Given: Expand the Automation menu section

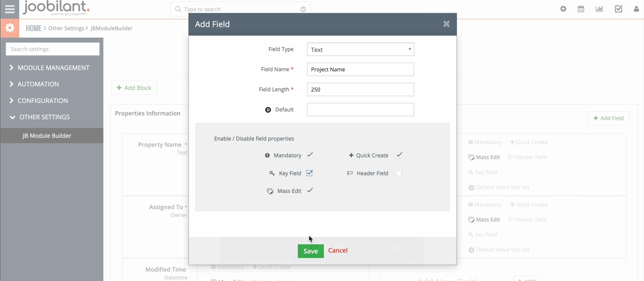Looking at the screenshot, I should click(38, 84).
